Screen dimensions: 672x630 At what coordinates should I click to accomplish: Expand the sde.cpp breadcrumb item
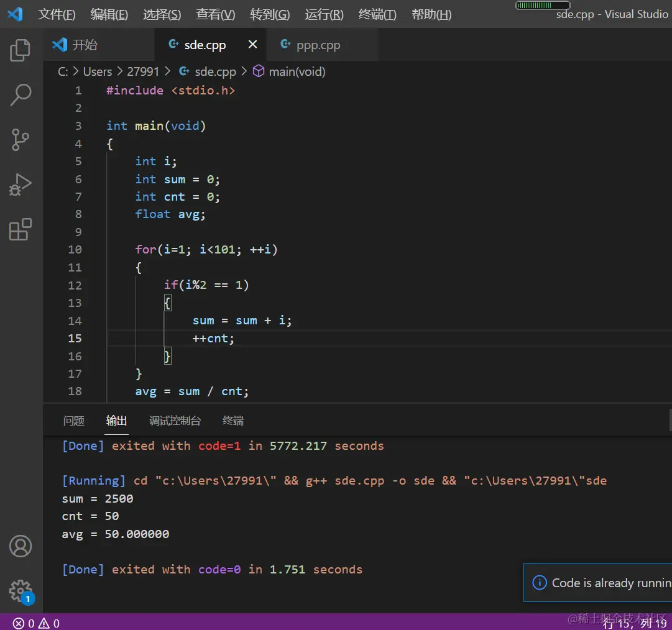pyautogui.click(x=215, y=71)
